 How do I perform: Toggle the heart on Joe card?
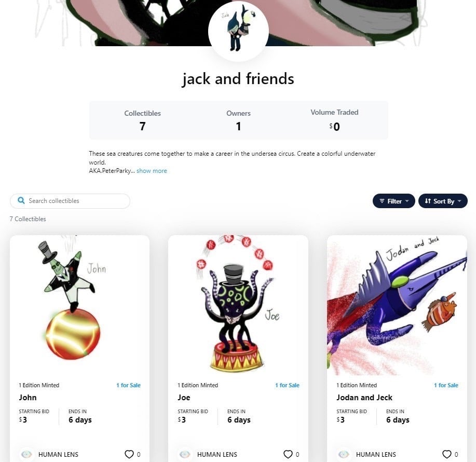(x=288, y=454)
